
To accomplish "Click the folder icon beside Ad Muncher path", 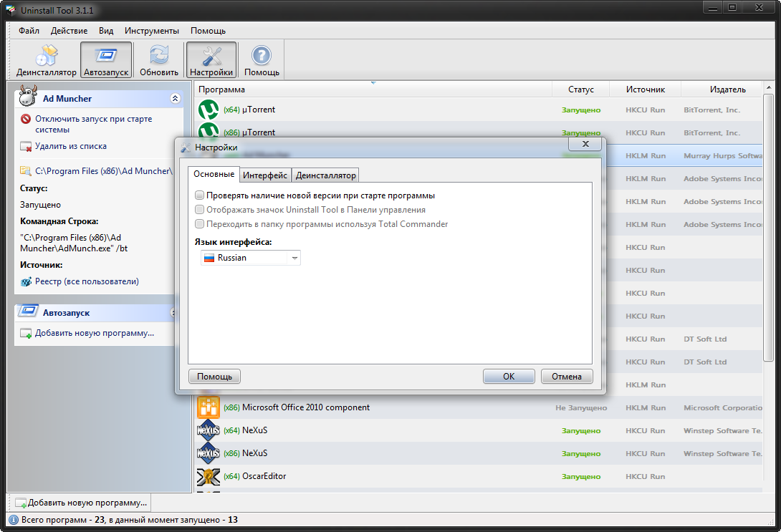I will point(26,171).
